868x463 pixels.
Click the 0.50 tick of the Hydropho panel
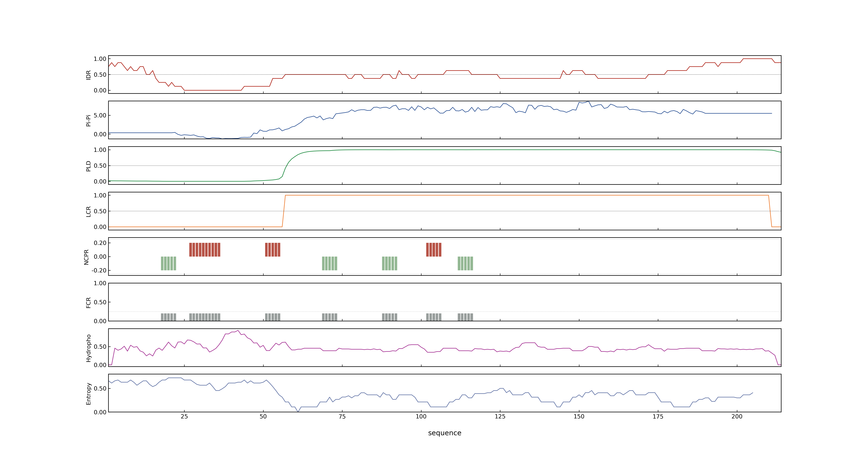pyautogui.click(x=100, y=347)
